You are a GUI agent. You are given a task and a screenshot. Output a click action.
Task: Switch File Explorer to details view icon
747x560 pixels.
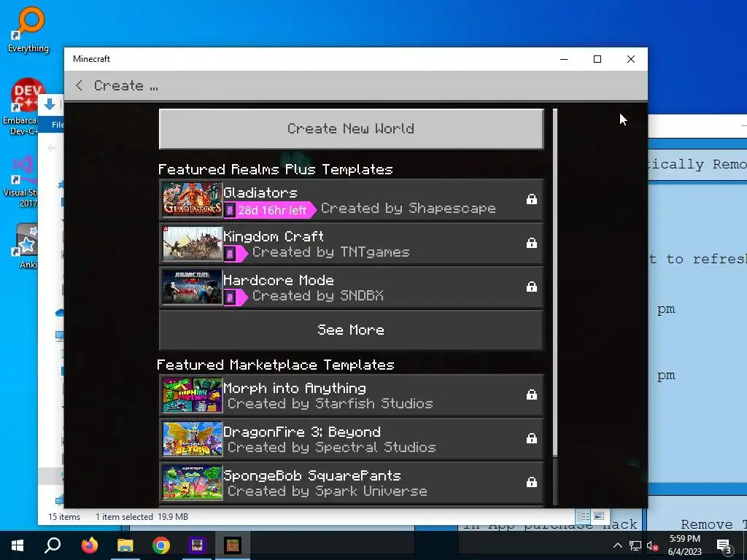click(583, 516)
